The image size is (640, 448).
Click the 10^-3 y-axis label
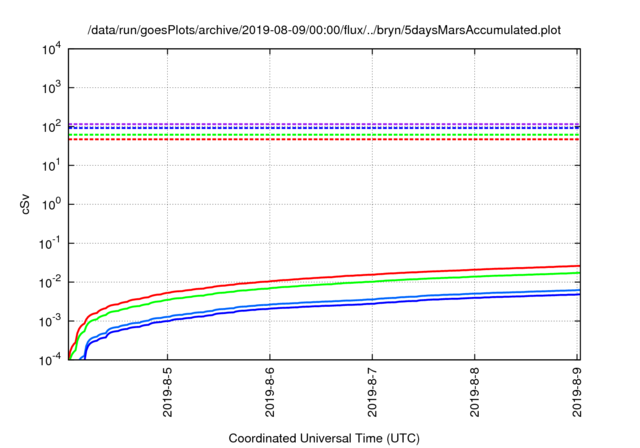[49, 322]
